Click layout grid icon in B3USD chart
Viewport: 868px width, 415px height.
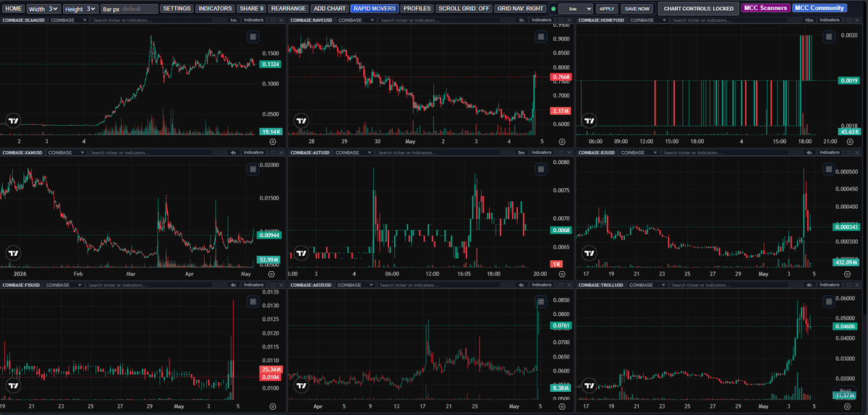pyautogui.click(x=830, y=169)
